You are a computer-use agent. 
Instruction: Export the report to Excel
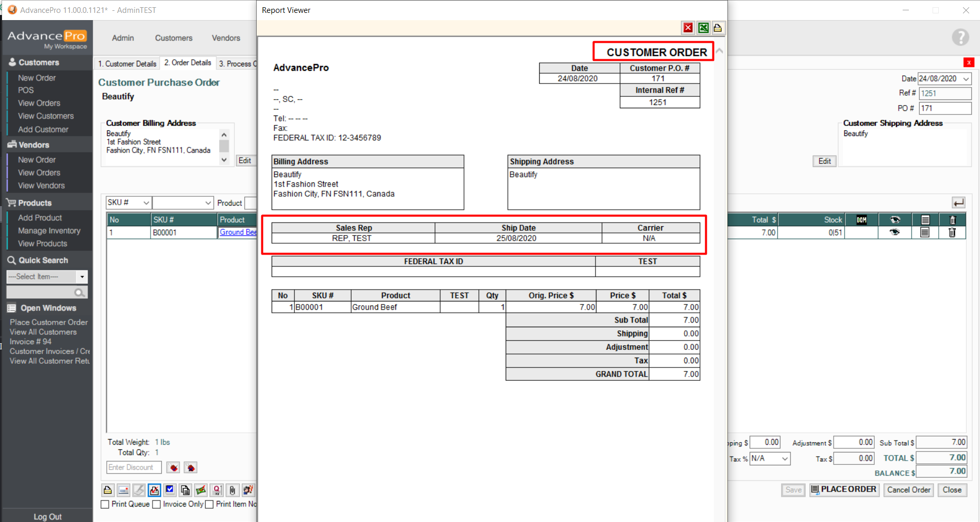[x=703, y=28]
